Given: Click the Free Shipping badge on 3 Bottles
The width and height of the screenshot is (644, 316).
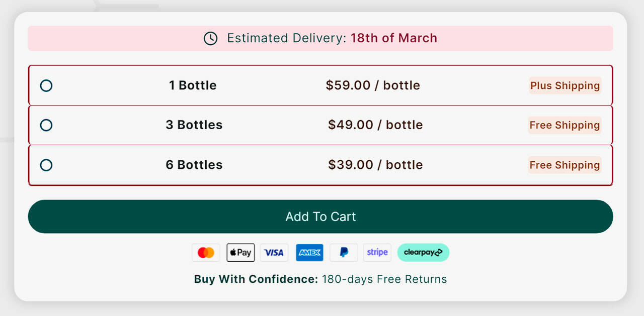Looking at the screenshot, I should coord(565,125).
